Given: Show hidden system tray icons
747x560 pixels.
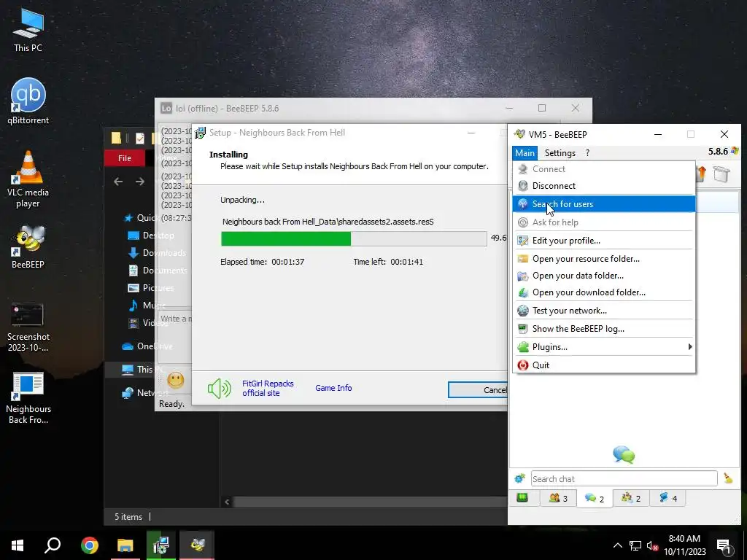Looking at the screenshot, I should 617,545.
